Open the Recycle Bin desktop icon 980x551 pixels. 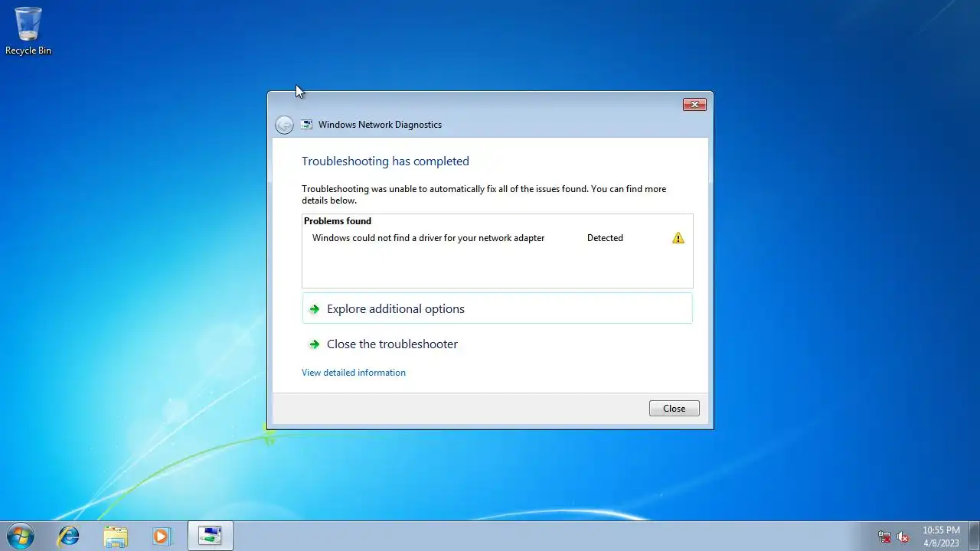point(28,31)
